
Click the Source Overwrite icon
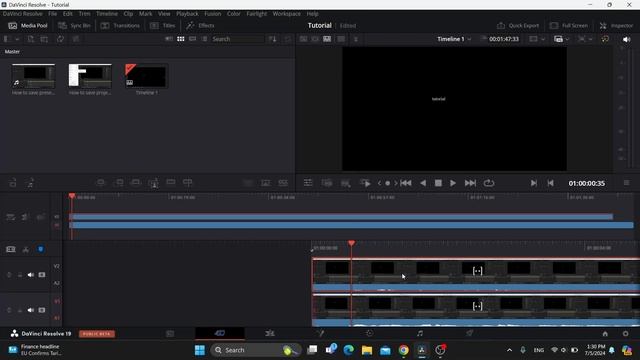[187, 182]
